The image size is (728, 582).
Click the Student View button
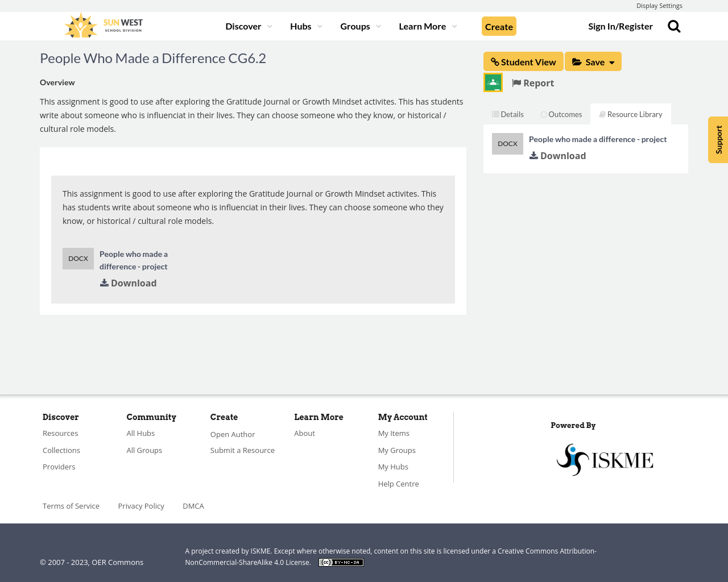coord(523,62)
